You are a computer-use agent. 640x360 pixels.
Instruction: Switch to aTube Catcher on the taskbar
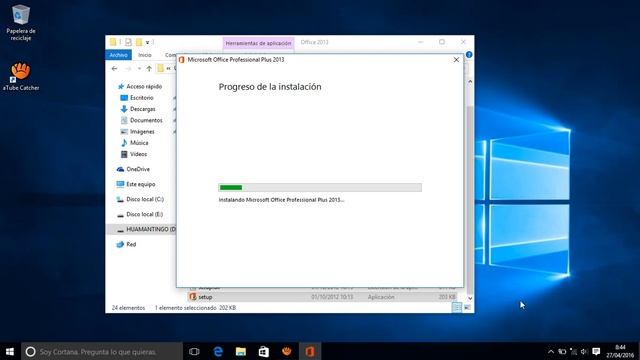pos(287,351)
